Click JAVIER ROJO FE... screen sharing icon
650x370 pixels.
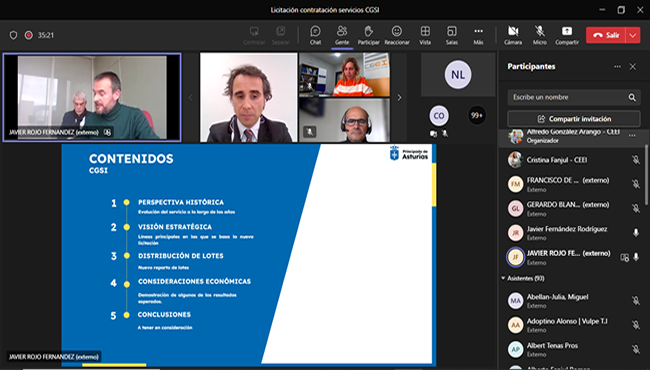[624, 257]
